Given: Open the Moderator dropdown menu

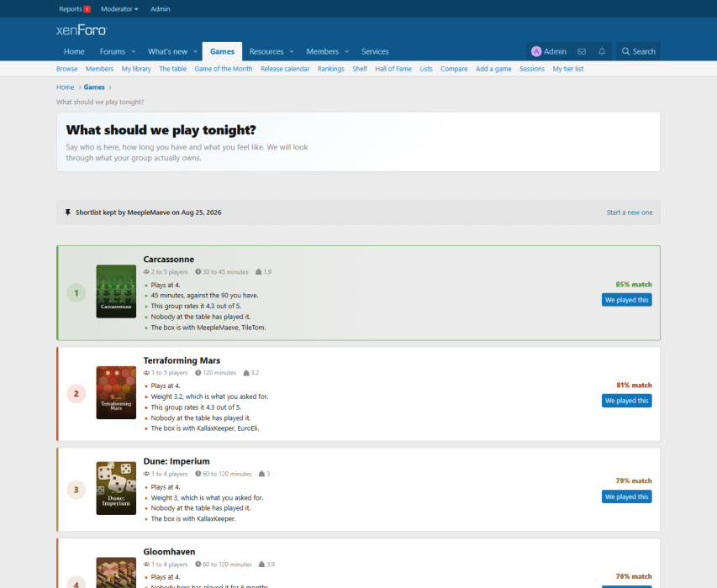Looking at the screenshot, I should [x=119, y=8].
